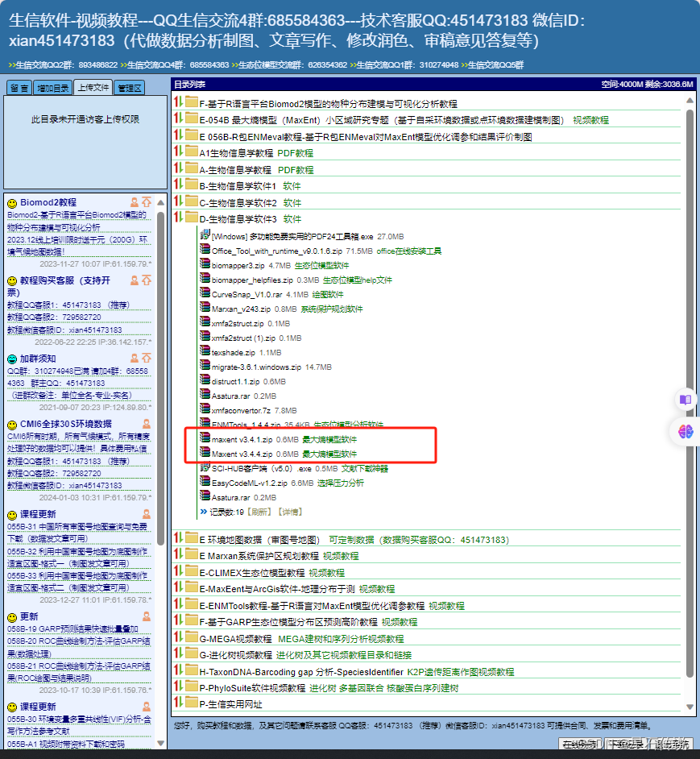
Task: Download xmfaconvertor.7z file
Action: (x=241, y=410)
